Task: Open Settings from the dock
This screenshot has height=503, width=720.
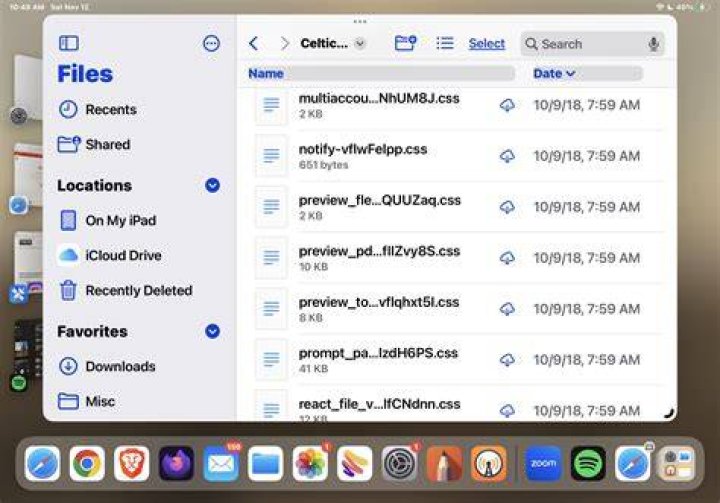Action: point(399,463)
